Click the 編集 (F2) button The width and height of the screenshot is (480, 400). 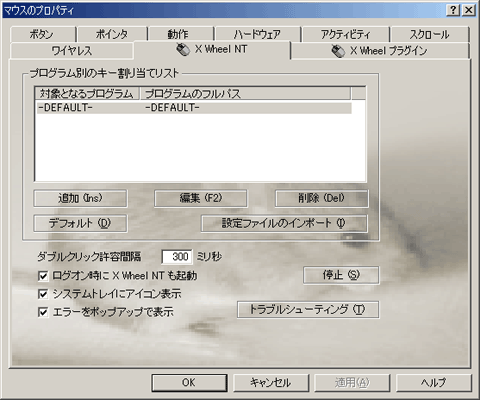point(201,198)
